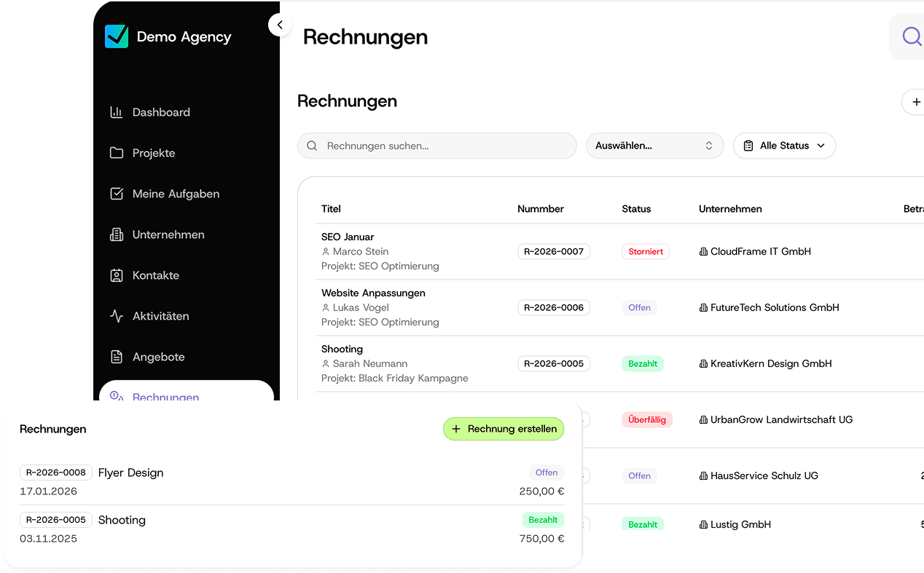Select the Flyer Design invoice entry
The image size is (924, 573).
point(131,473)
